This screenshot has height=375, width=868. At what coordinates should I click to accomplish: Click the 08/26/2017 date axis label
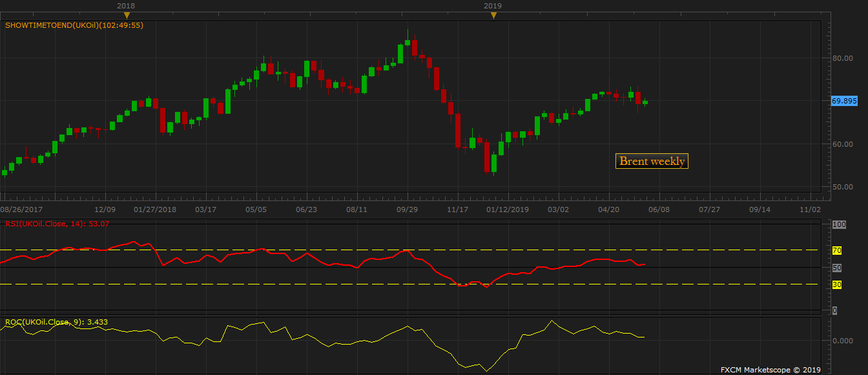point(22,209)
